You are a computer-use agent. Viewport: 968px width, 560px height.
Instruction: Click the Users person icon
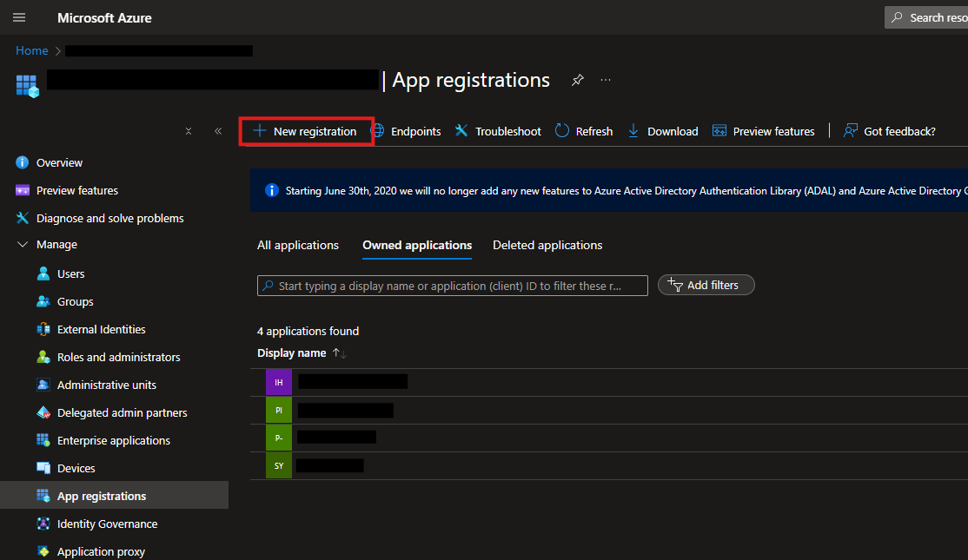(43, 273)
